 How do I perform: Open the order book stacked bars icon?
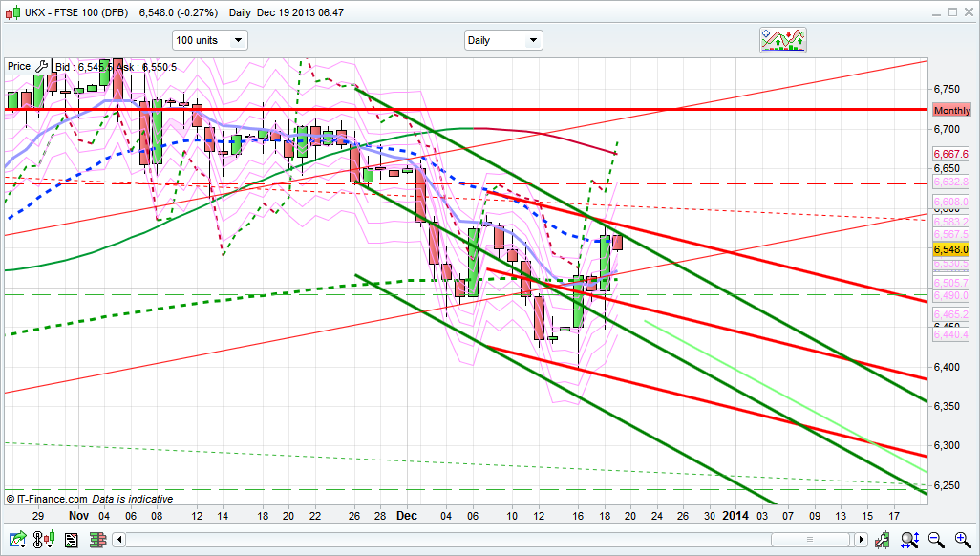coord(97,540)
